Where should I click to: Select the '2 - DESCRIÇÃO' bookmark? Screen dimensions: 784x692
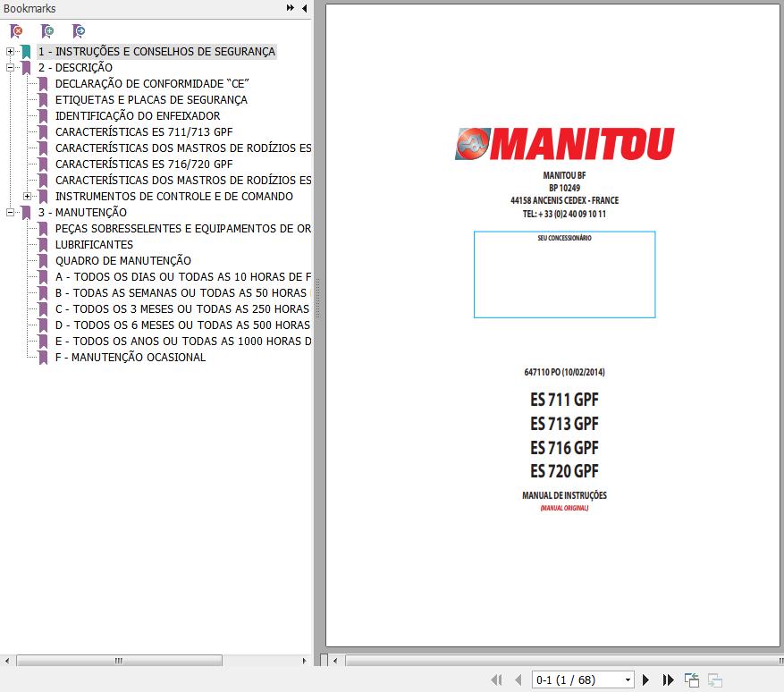pos(75,67)
